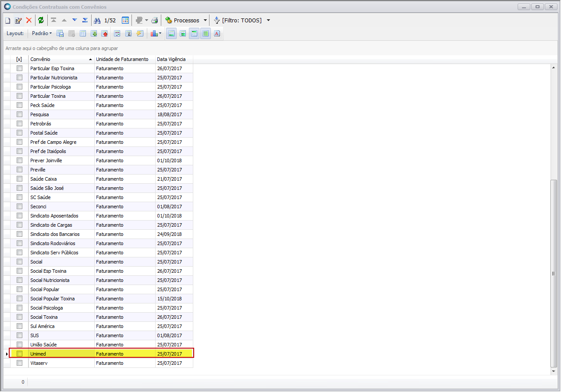Click the red X delete icon
This screenshot has height=392, width=561.
tap(29, 20)
